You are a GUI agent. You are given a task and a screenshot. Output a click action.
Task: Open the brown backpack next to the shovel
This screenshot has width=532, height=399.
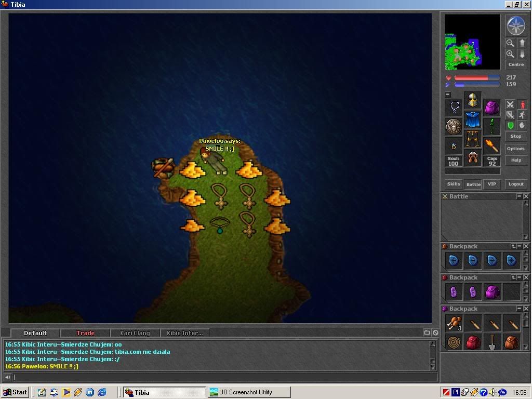coord(511,342)
